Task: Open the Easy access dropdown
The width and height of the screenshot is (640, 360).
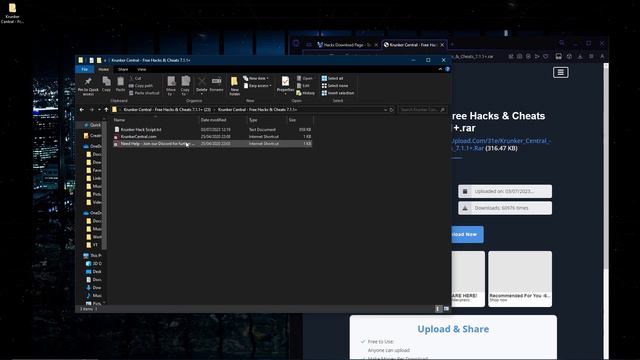Action: 257,86
